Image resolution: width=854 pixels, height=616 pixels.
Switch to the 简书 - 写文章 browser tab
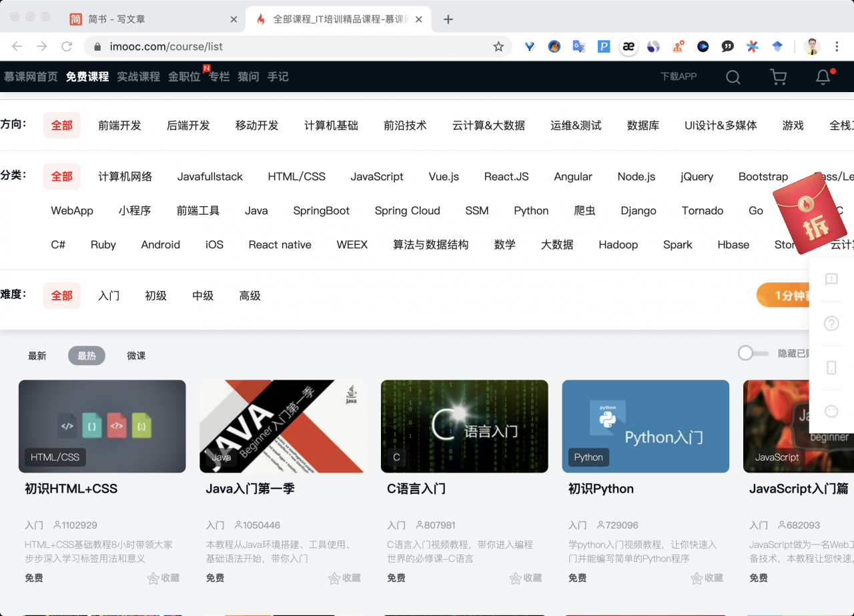pyautogui.click(x=154, y=19)
